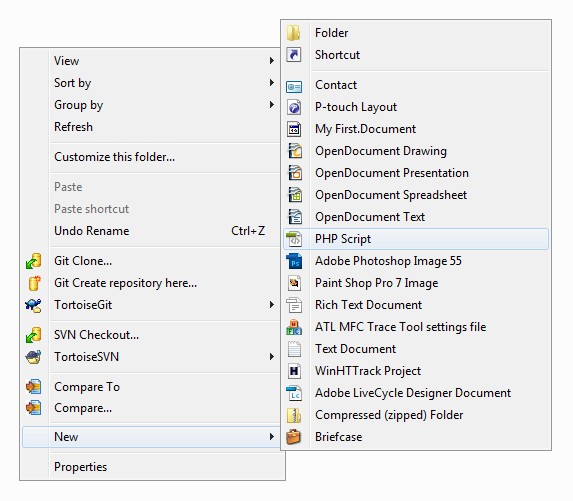The height and width of the screenshot is (501, 573).
Task: Click the Adobe LiveCycle Designer icon
Action: [294, 393]
